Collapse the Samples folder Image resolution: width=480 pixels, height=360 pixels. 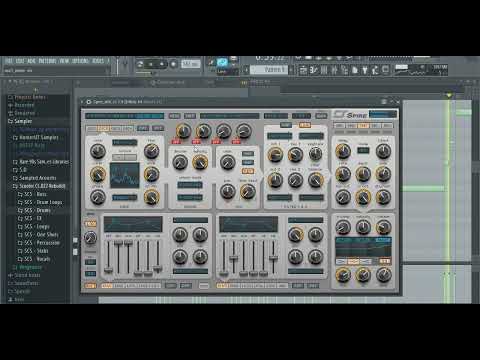tap(20, 121)
